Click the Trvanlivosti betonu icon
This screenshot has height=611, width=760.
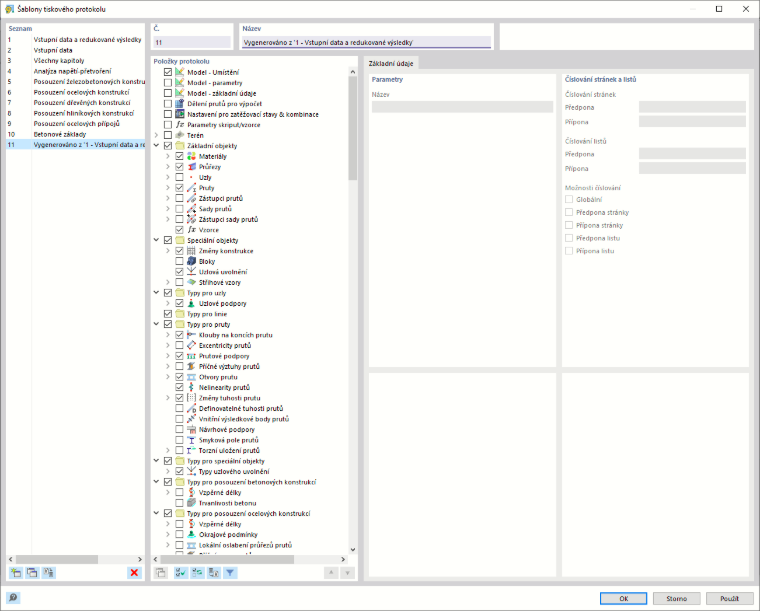pyautogui.click(x=192, y=503)
